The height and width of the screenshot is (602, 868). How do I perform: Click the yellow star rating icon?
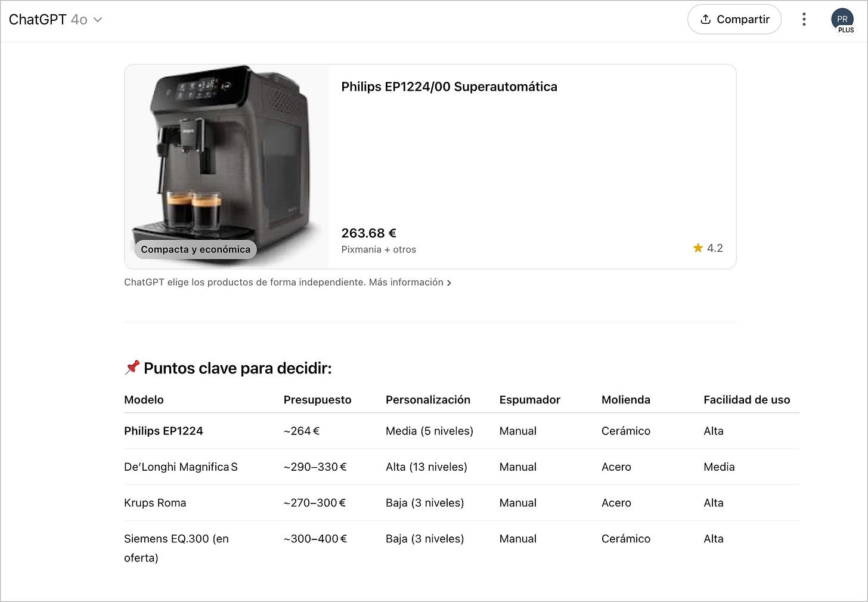(697, 248)
